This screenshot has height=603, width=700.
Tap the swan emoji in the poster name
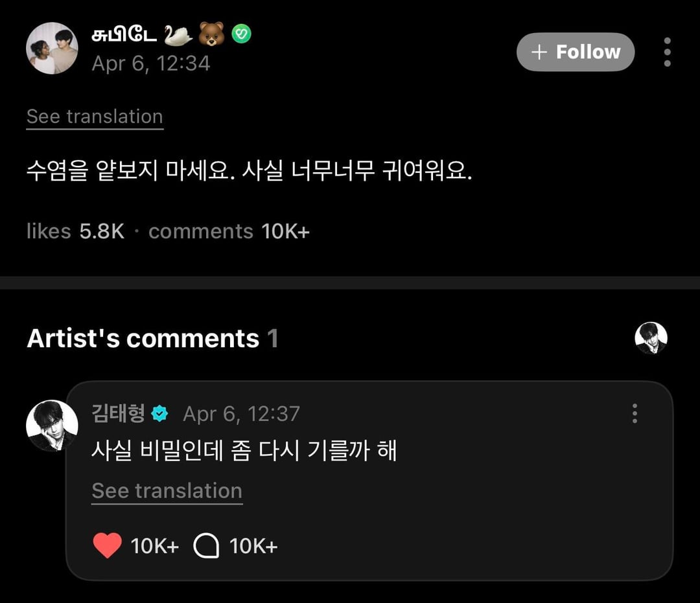click(x=177, y=35)
